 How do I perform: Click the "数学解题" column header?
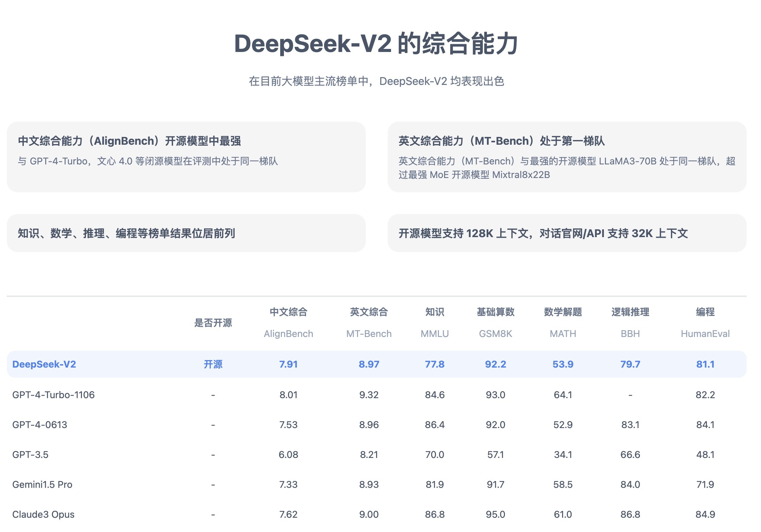563,312
